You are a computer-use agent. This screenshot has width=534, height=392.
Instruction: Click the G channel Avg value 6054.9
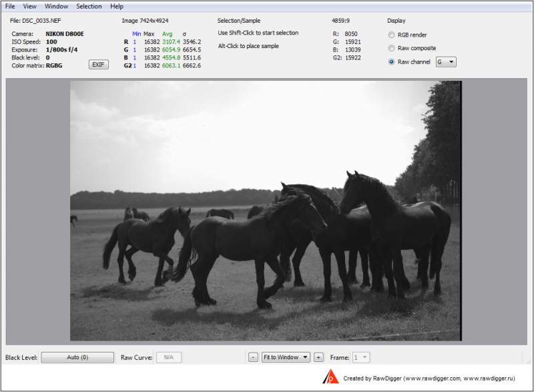[171, 49]
